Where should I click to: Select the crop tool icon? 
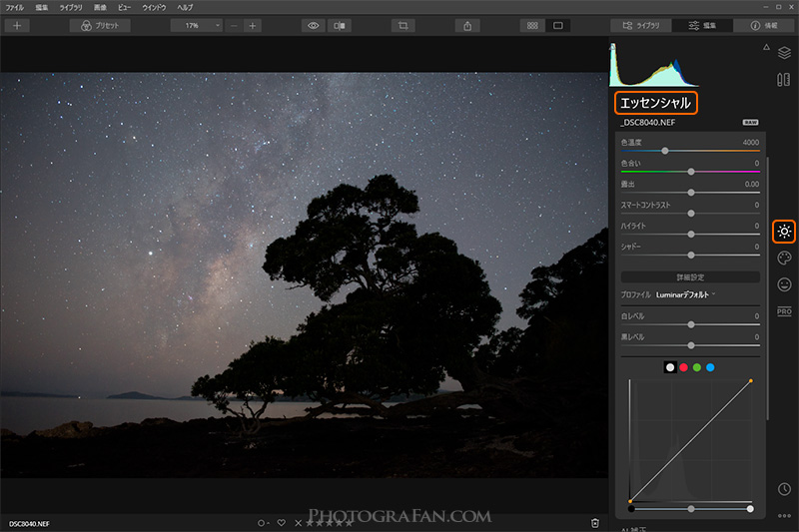tap(403, 26)
